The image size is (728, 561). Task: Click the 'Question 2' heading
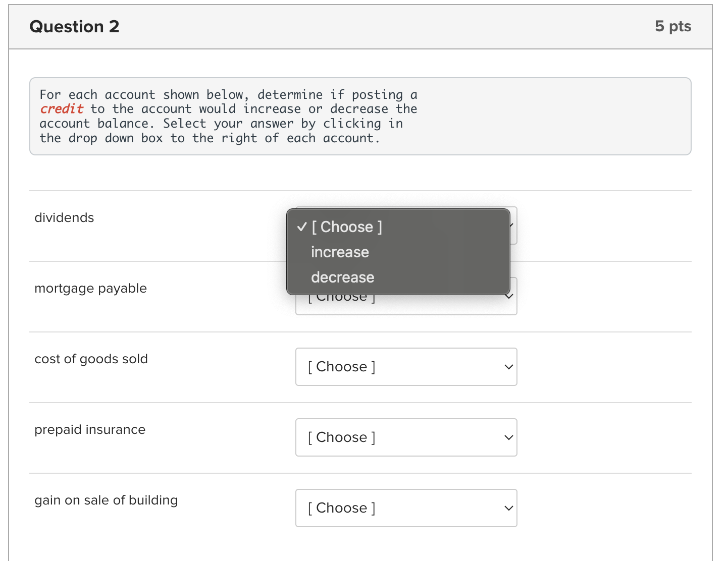click(x=74, y=26)
